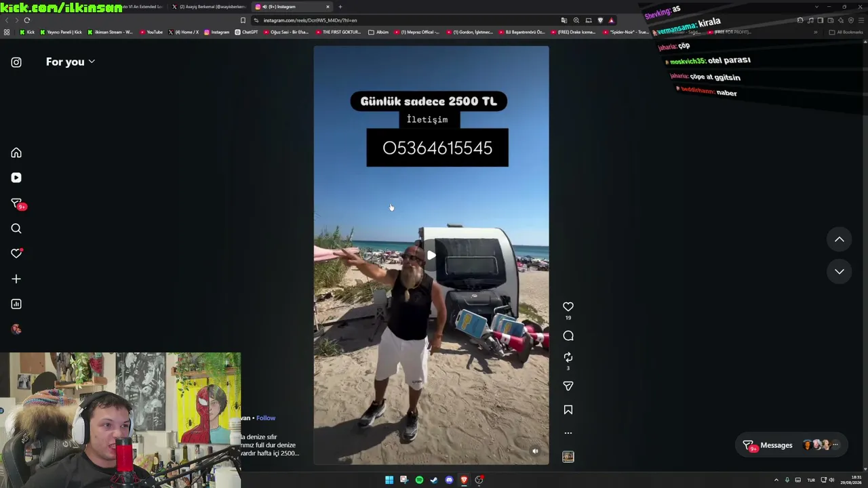Open the Brave Wallet icon
The image size is (868, 488).
pos(831,20)
